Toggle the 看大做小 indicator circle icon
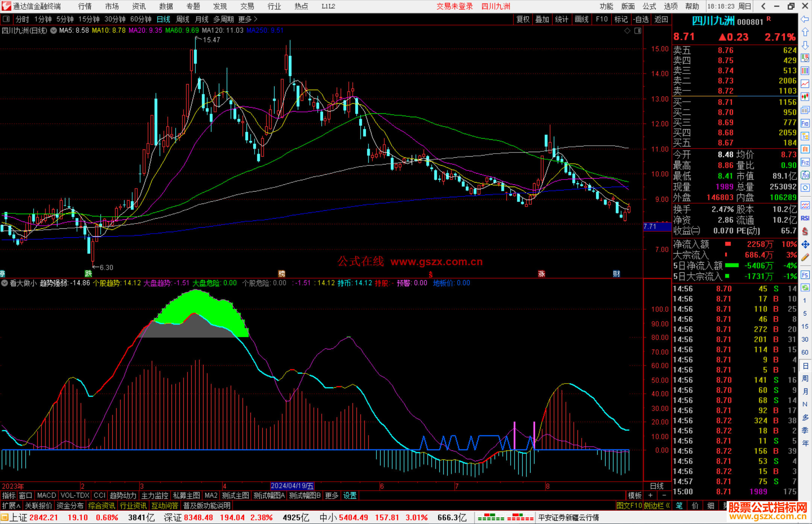The width and height of the screenshot is (812, 524). 5,283
